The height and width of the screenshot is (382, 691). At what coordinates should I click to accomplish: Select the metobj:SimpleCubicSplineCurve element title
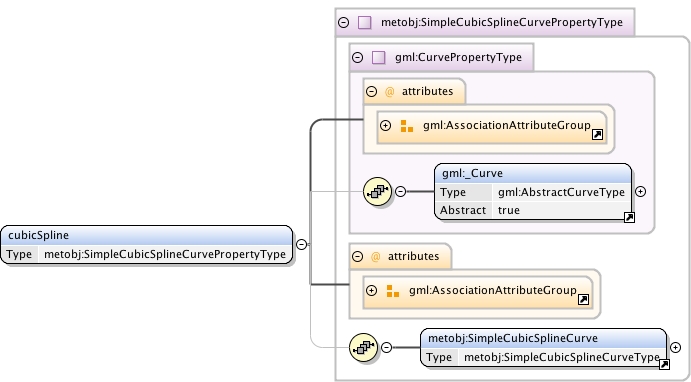(513, 338)
